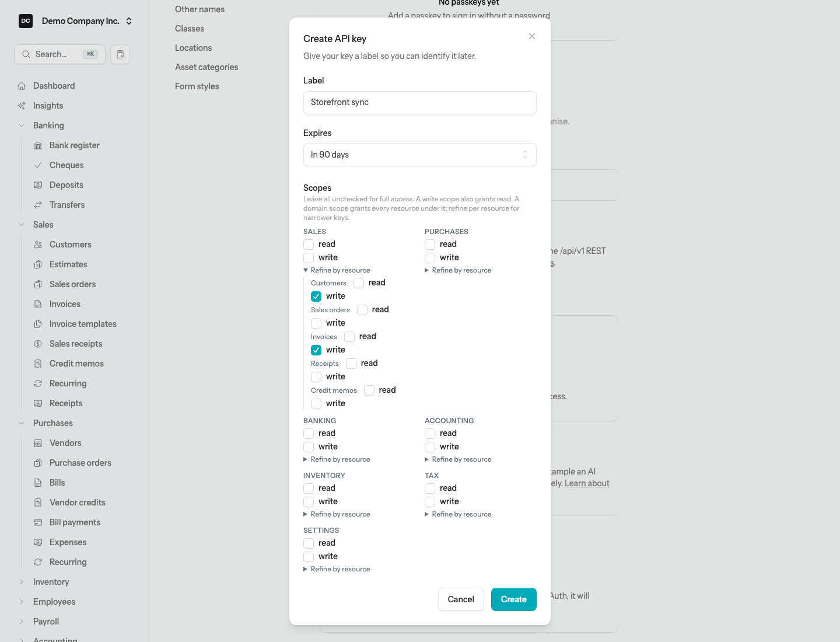
Task: Enable Sales read scope checkbox
Action: (309, 245)
